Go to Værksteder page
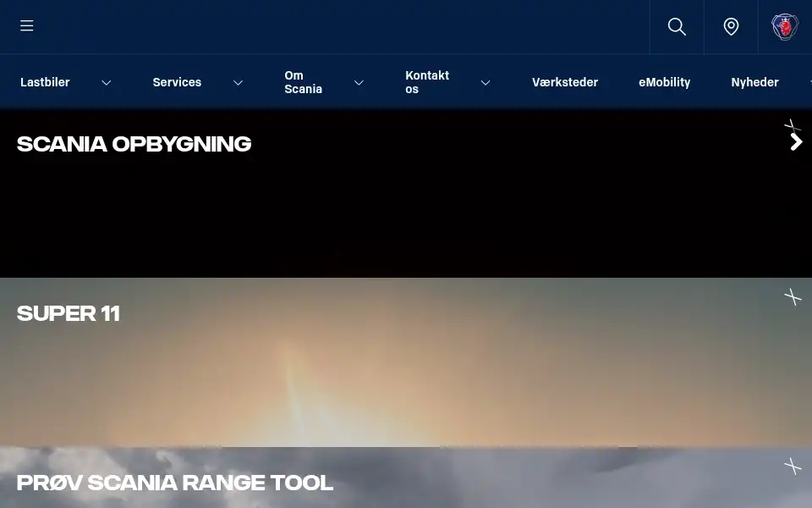 (x=565, y=82)
